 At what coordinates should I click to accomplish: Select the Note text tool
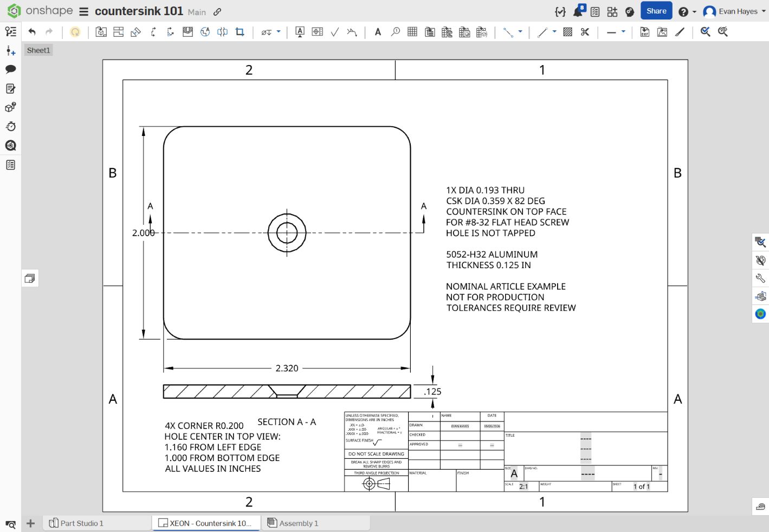point(378,32)
